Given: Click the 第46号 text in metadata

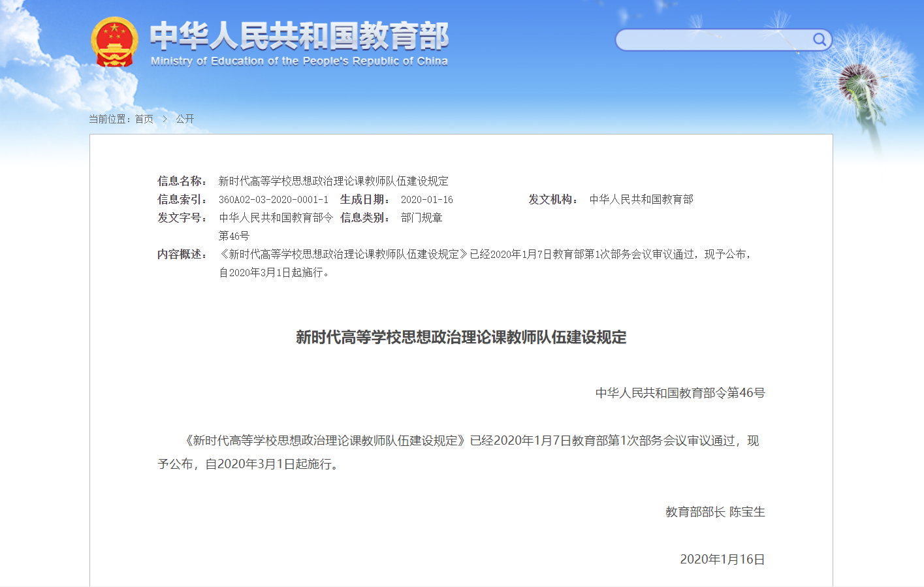Looking at the screenshot, I should [x=234, y=236].
